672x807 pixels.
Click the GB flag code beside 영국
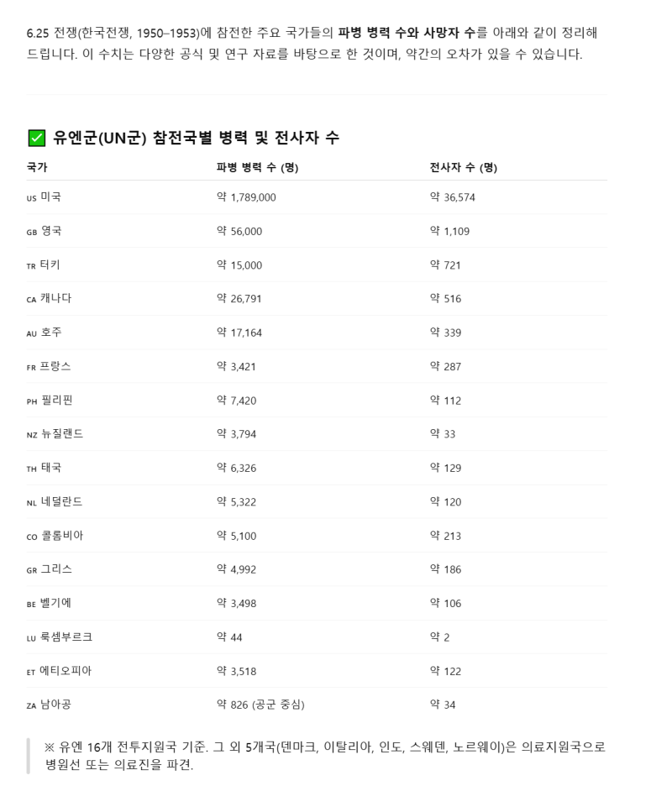32,232
